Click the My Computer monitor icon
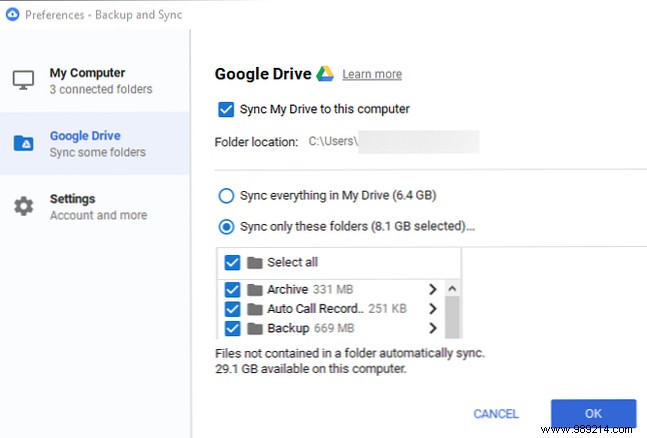The image size is (647, 438). point(23,80)
